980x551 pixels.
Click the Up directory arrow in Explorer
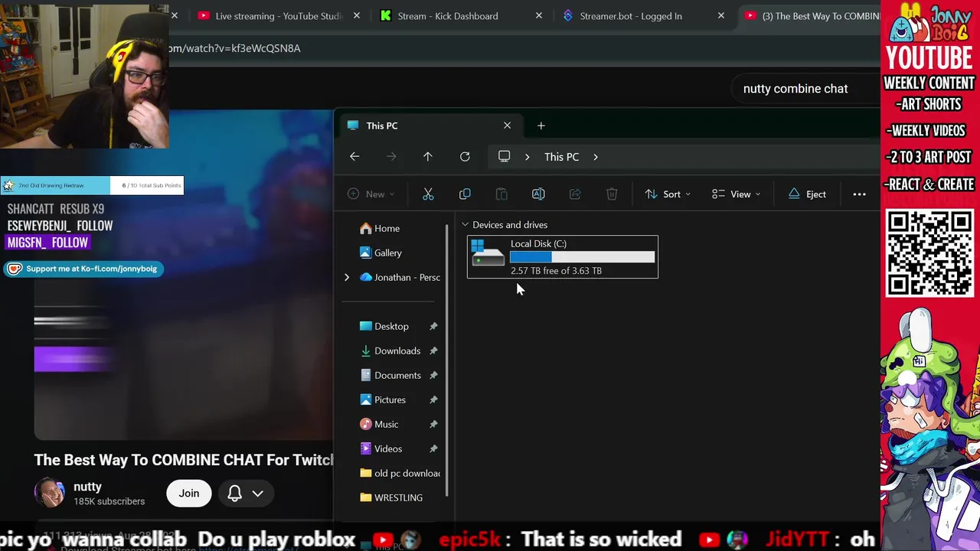click(x=428, y=157)
